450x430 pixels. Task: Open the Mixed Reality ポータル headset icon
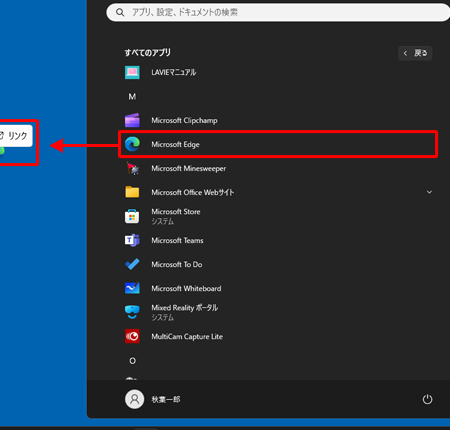(x=132, y=312)
